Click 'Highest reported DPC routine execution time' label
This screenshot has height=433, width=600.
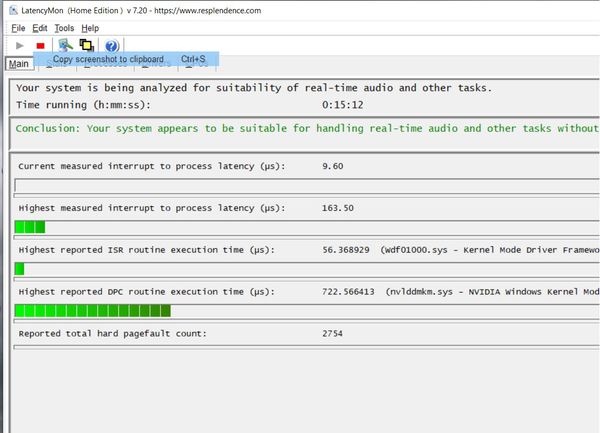pos(147,291)
